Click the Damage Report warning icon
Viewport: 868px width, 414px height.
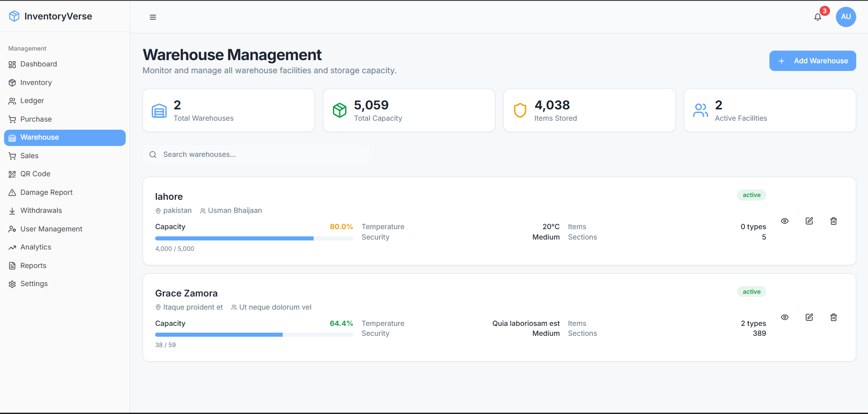point(12,192)
